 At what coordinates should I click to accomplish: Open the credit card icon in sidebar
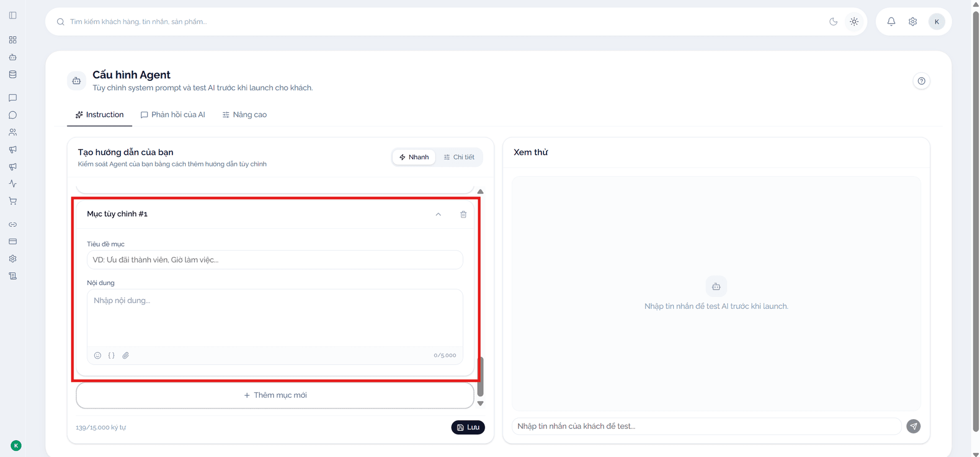coord(13,242)
